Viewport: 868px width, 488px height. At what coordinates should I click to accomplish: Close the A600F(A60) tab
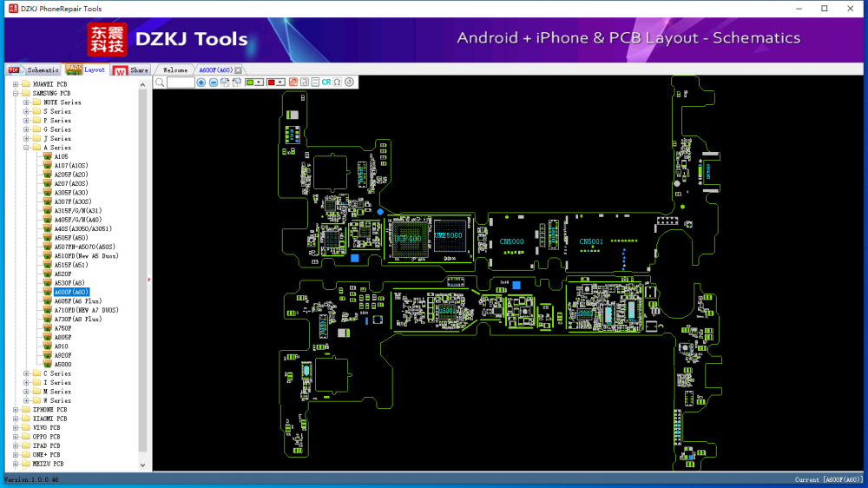click(x=238, y=70)
